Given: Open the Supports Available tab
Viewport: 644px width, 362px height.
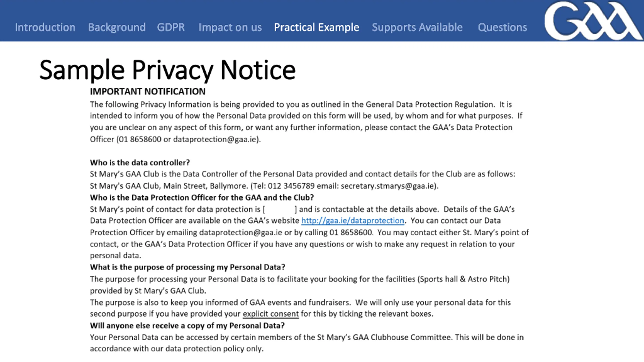Looking at the screenshot, I should point(417,27).
